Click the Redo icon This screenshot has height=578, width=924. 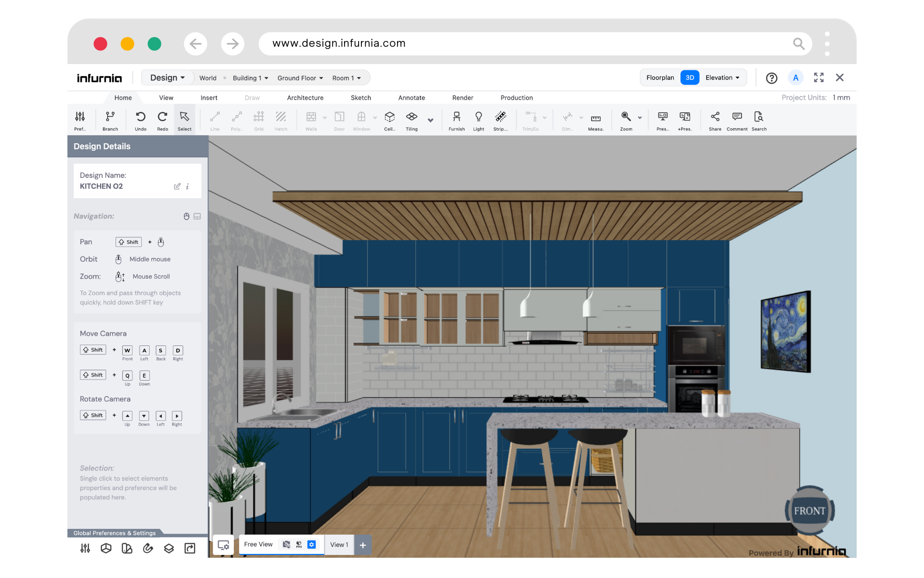point(162,117)
